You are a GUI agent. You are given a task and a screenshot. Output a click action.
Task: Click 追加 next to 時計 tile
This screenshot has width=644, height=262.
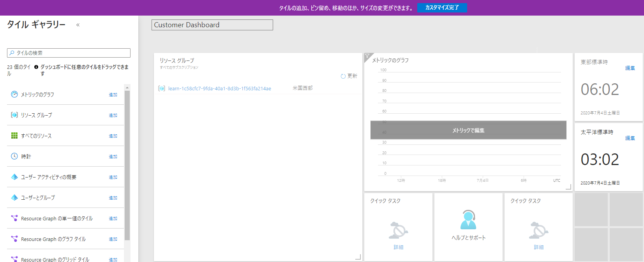pos(113,156)
